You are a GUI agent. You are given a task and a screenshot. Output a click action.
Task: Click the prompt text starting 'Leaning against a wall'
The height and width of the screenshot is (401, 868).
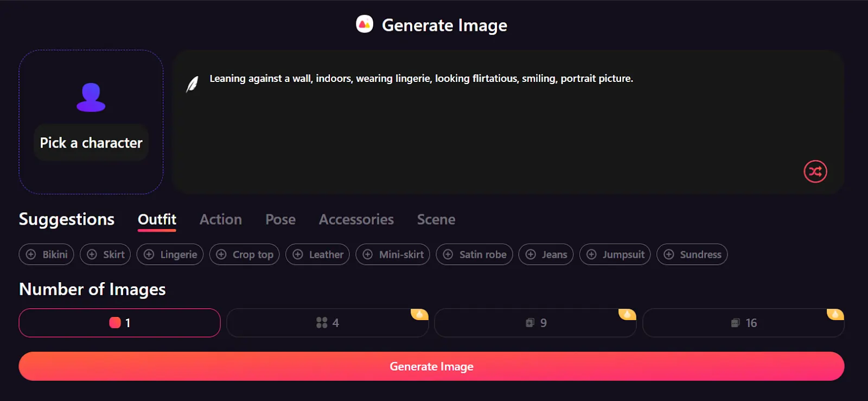pyautogui.click(x=421, y=79)
